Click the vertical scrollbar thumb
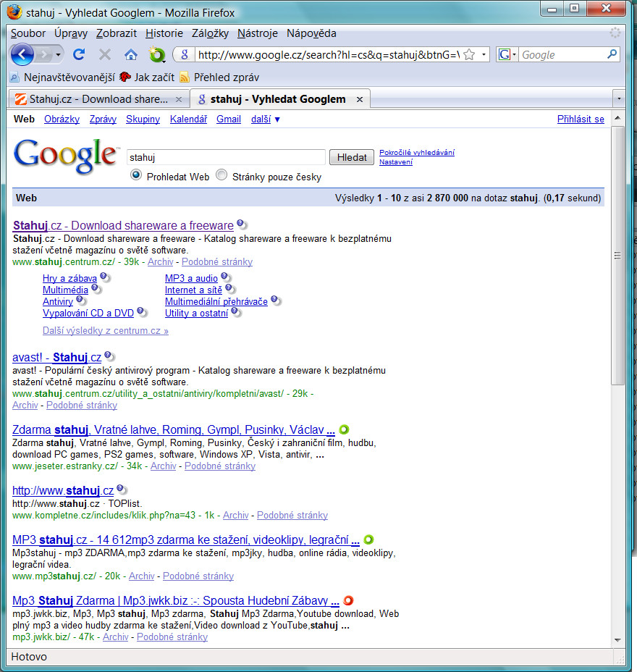 pos(617,256)
